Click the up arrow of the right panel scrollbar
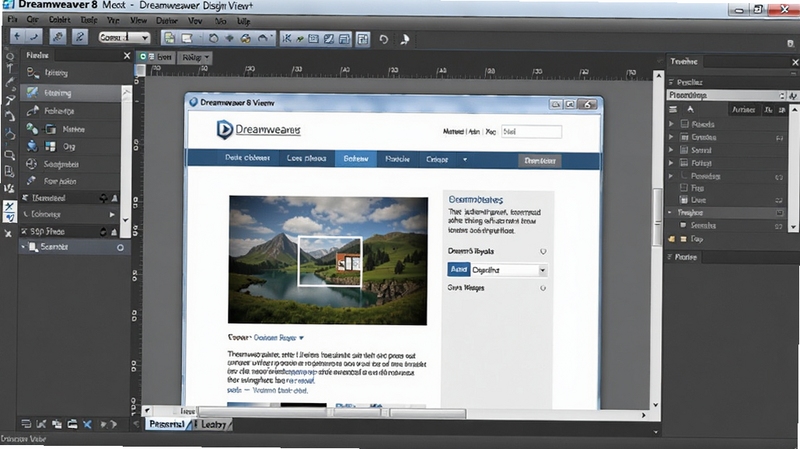The height and width of the screenshot is (449, 800). point(794,109)
